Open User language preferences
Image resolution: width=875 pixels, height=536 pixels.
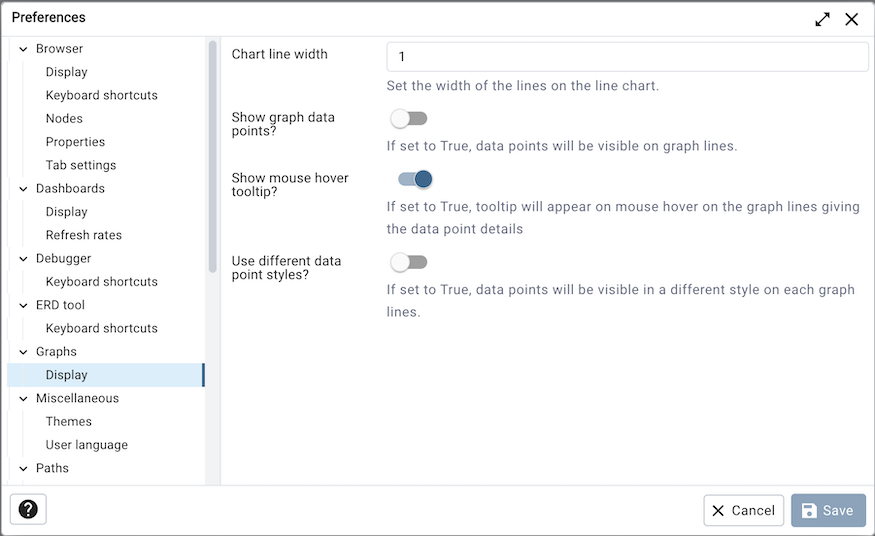coord(87,445)
